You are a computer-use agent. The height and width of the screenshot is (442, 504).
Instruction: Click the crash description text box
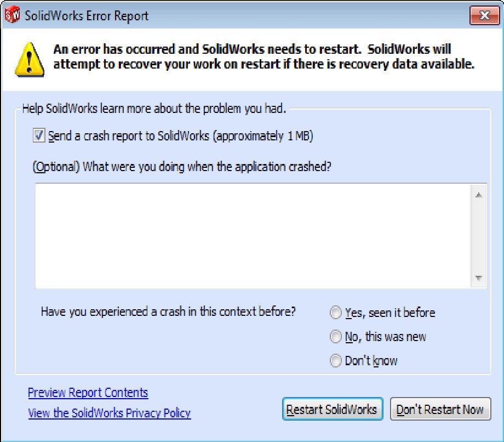coord(253,236)
